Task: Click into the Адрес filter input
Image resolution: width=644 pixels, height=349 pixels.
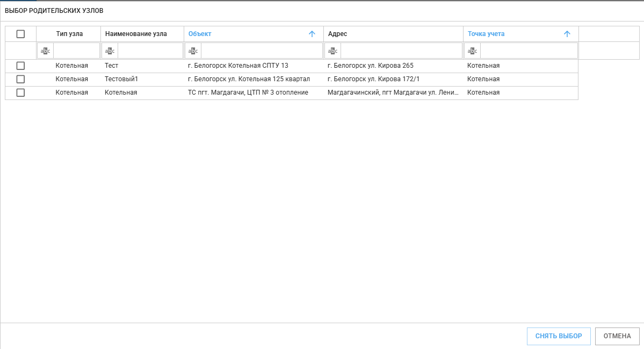Action: tap(401, 51)
